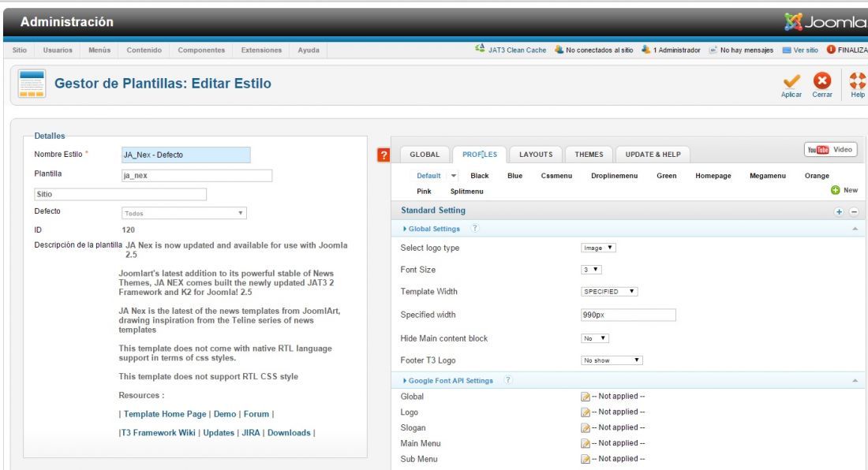Open the Template Width dropdown

pyautogui.click(x=609, y=292)
